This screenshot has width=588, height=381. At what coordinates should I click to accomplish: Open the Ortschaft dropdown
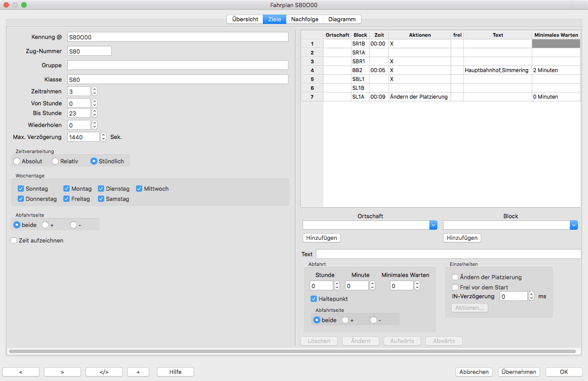(433, 225)
